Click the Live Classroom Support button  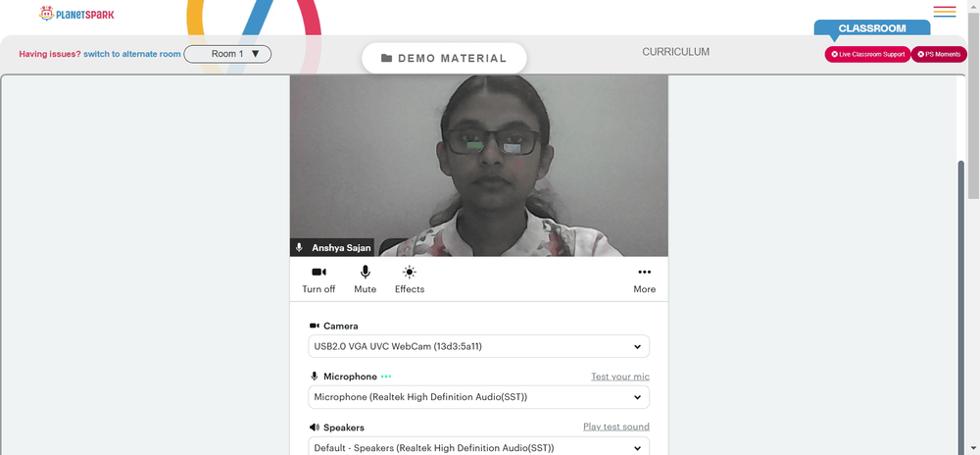[867, 54]
